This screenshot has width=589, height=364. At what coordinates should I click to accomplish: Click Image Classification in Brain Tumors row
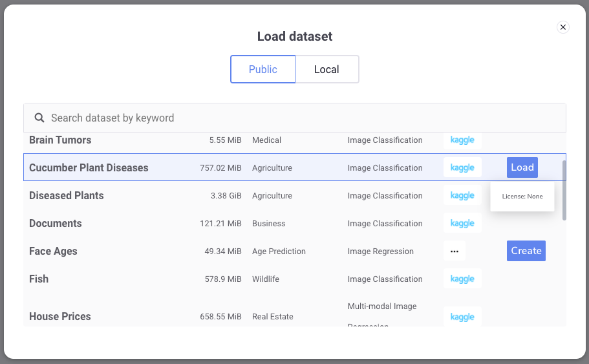(x=385, y=140)
